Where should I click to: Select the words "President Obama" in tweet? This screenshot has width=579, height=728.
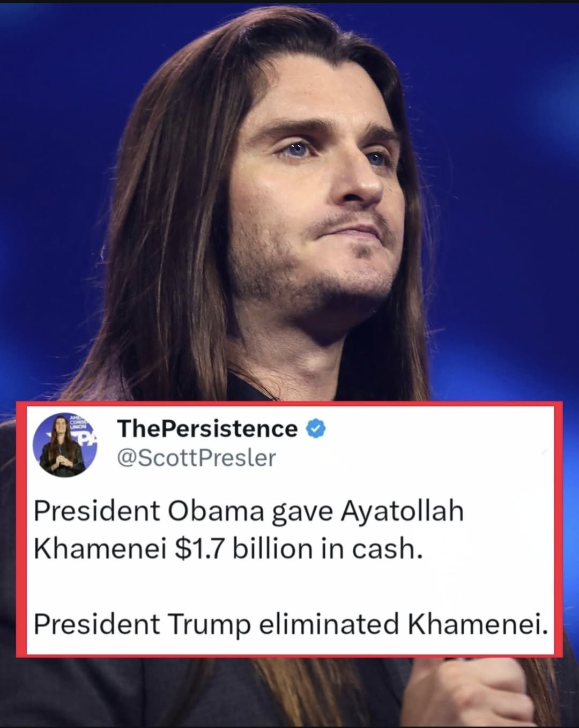pyautogui.click(x=149, y=511)
